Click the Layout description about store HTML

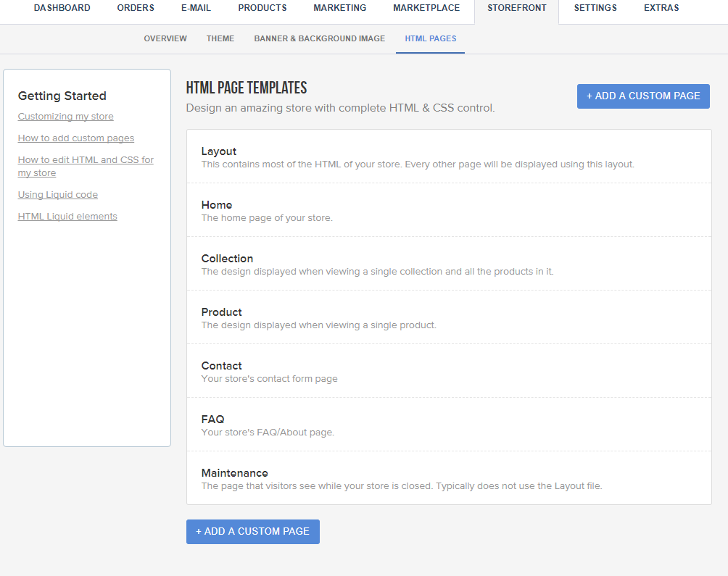[x=418, y=164]
